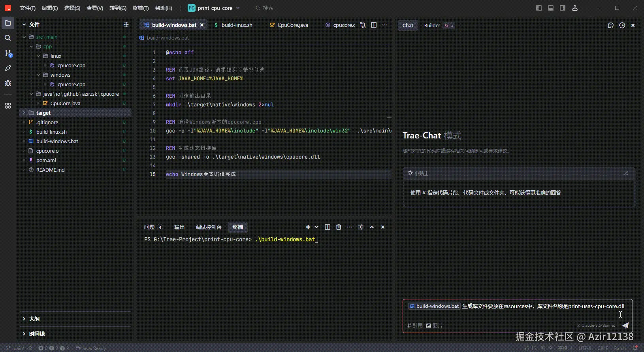Click the explorer panel options icon
This screenshot has height=352, width=644.
pyautogui.click(x=126, y=25)
